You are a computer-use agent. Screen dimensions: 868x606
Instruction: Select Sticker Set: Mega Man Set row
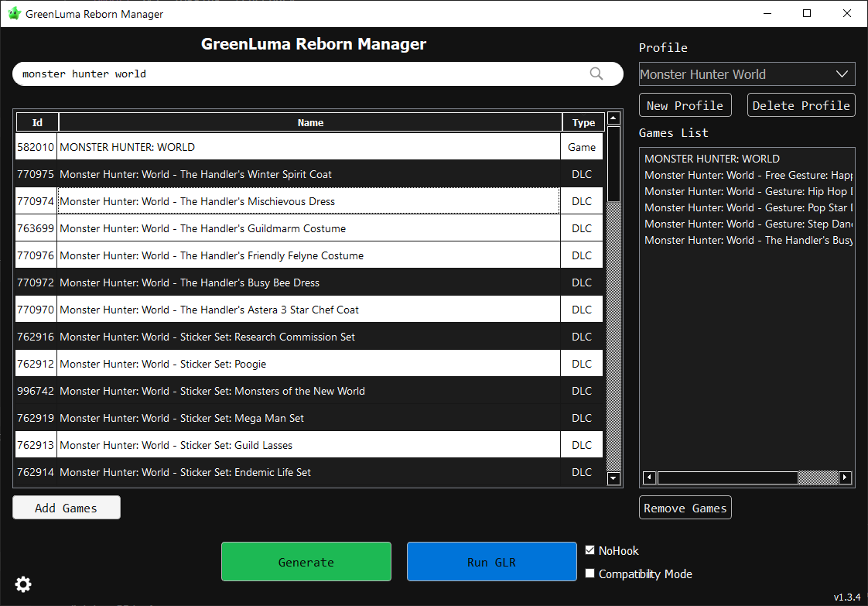[309, 418]
